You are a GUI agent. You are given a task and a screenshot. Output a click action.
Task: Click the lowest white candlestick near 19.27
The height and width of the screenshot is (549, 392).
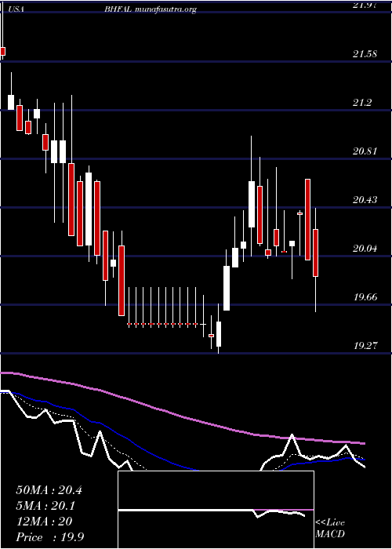[219, 334]
